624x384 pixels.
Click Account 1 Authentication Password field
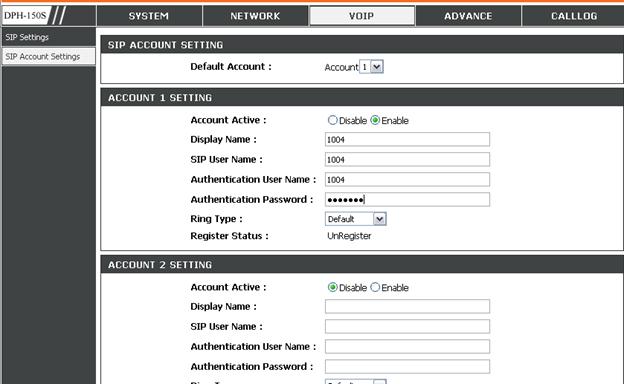coord(407,199)
